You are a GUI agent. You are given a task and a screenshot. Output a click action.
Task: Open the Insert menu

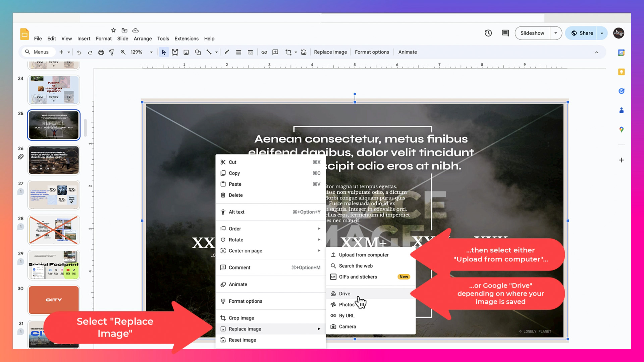pyautogui.click(x=84, y=39)
